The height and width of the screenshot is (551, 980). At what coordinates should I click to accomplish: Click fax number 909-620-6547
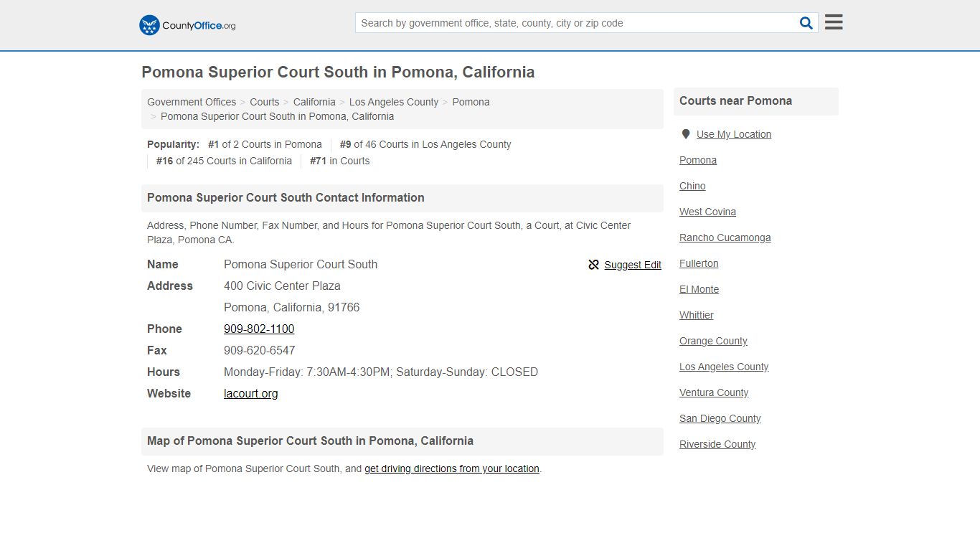259,350
